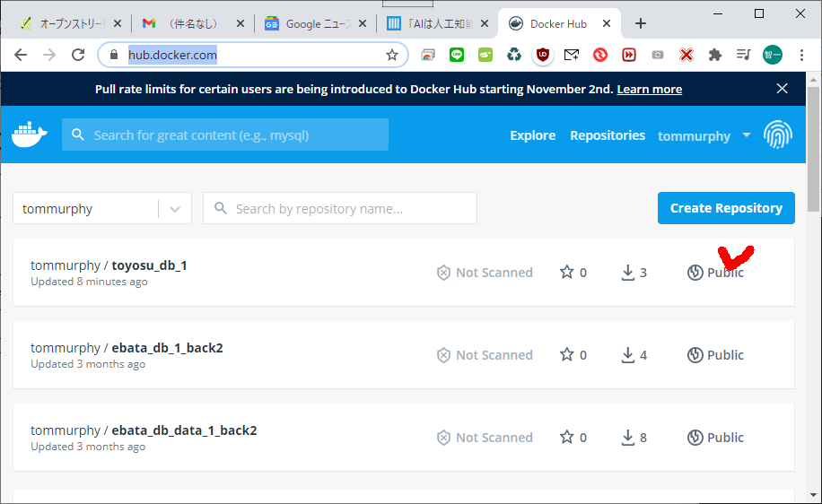
Task: Click the Not Scanned shield for ebata_db_data_1_back2
Action: (443, 438)
